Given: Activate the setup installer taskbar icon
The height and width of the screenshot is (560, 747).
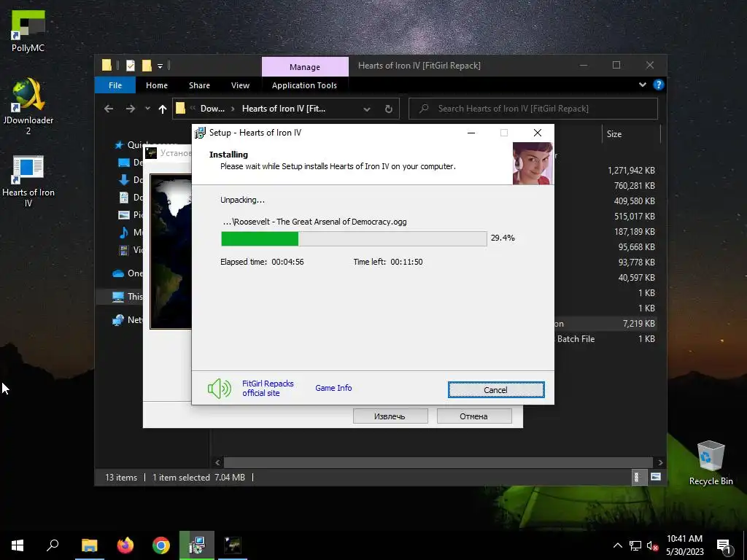Looking at the screenshot, I should (197, 545).
